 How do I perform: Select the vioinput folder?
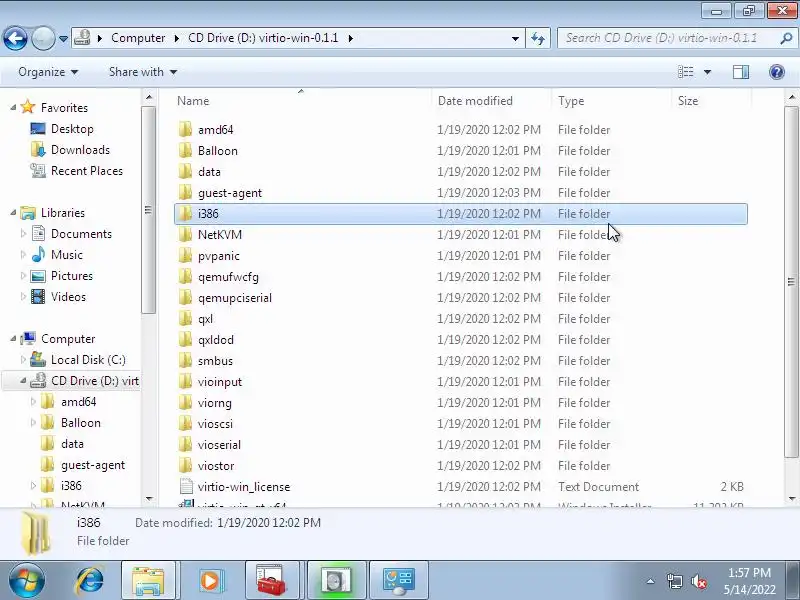[461, 382]
